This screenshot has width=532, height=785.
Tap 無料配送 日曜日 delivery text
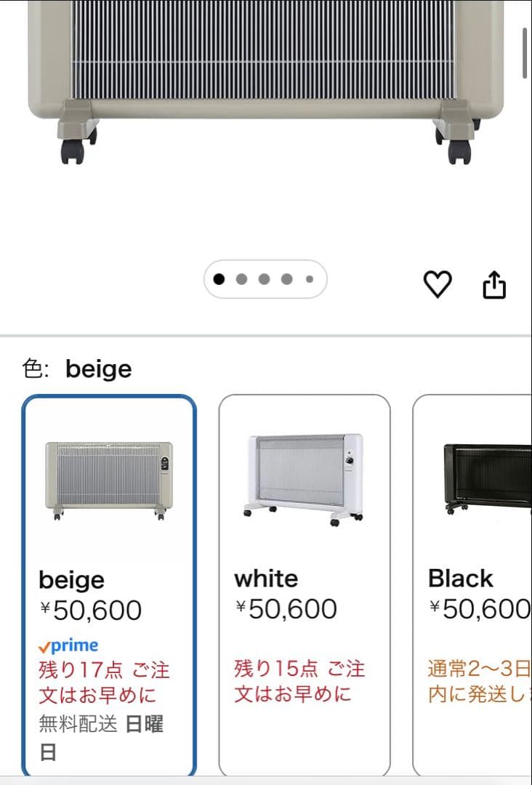[101, 736]
